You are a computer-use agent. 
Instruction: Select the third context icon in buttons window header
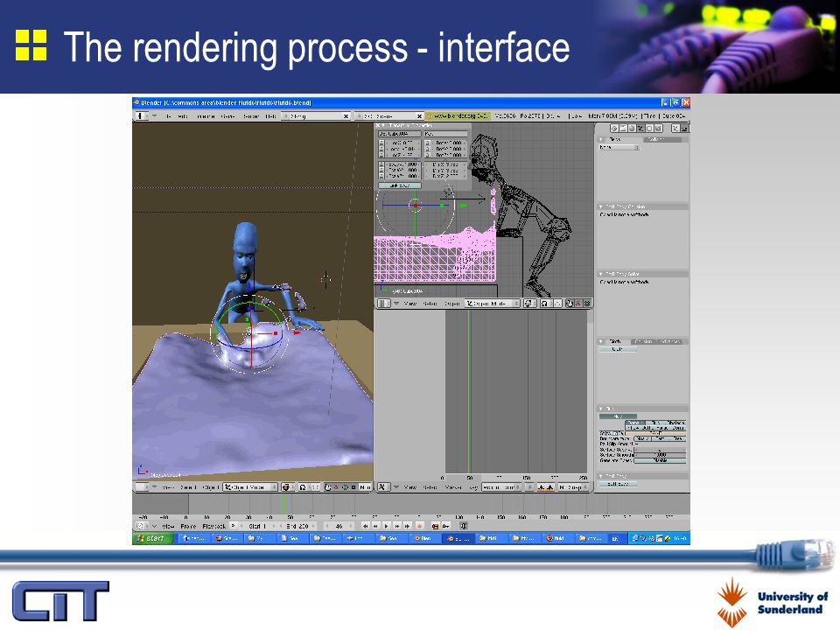(632, 129)
